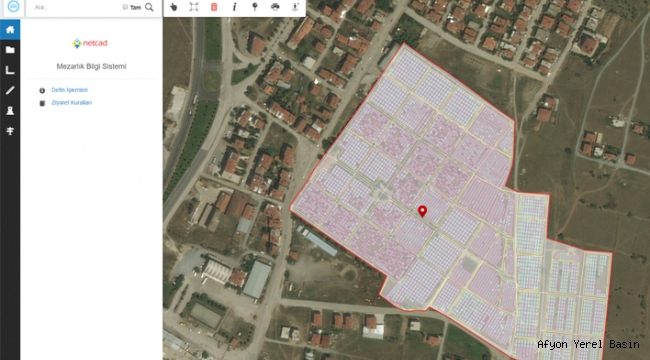Click the icon beside Ziyaret Kuralları
The height and width of the screenshot is (360, 650).
[42, 103]
